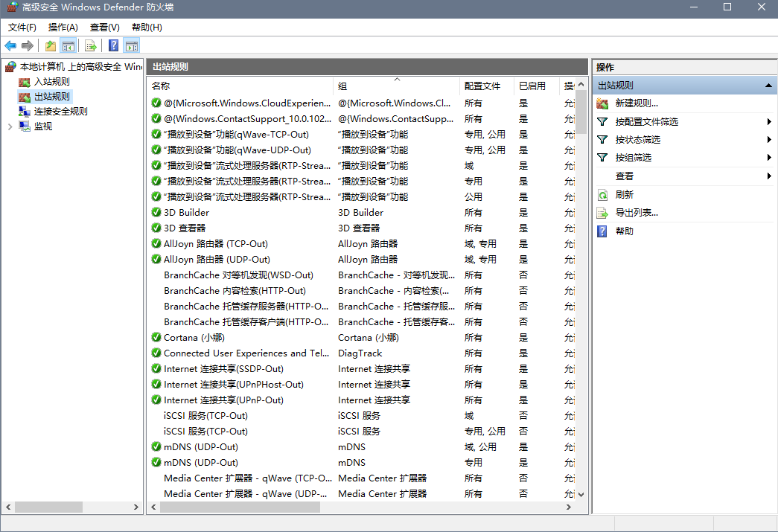Screen dimensions: 778x532
Task: Click the green check icon of Cortana (小娜) rule
Action: click(x=156, y=337)
